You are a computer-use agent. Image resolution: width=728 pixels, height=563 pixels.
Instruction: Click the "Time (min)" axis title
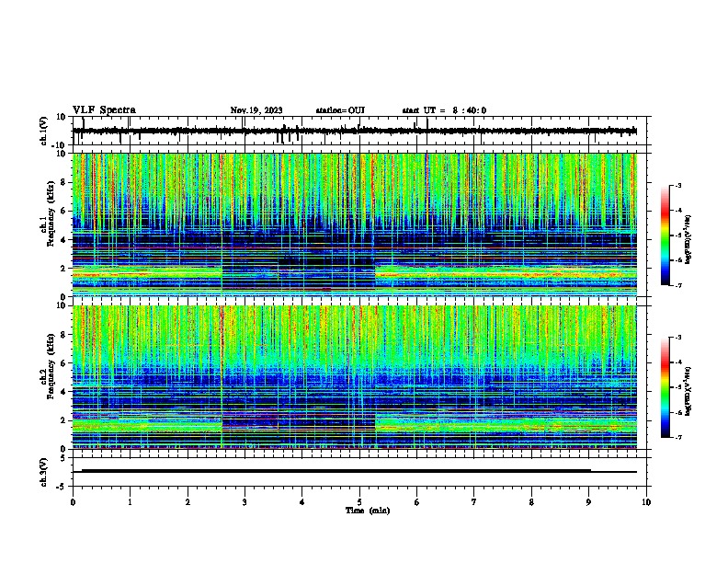(368, 511)
